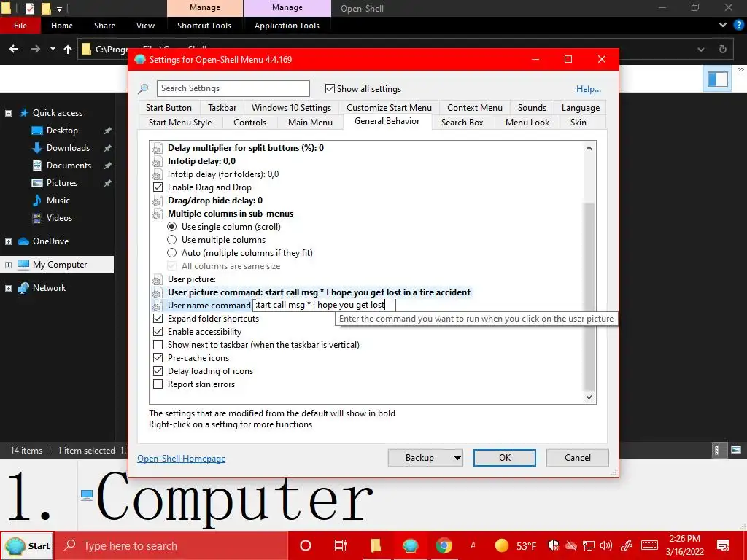This screenshot has height=560, width=747.
Task: Uncheck Pre-cache icons
Action: [158, 357]
